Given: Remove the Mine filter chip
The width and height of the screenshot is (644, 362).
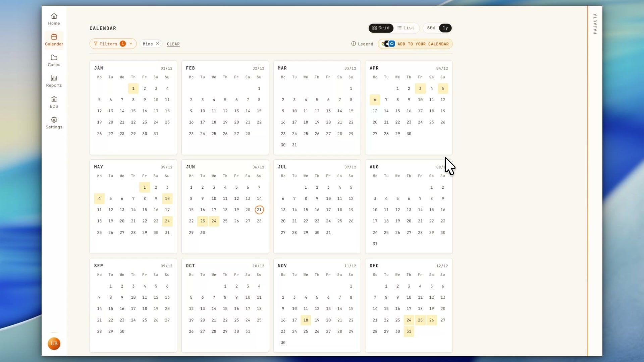Looking at the screenshot, I should click(158, 44).
